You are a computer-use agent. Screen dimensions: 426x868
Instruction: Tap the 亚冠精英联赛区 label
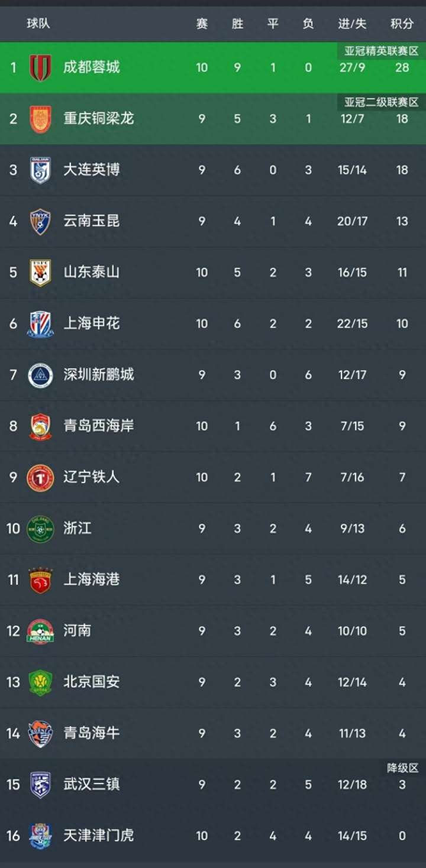(x=382, y=51)
